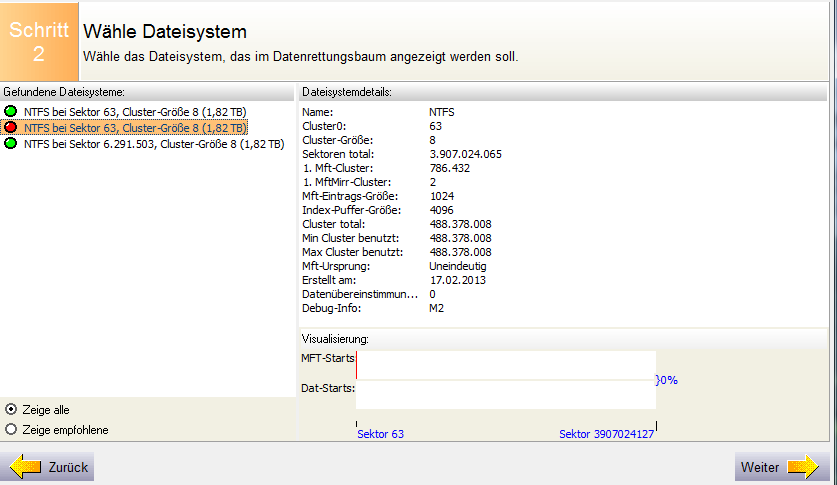Select 'Zeige alle' radio option
The width and height of the screenshot is (837, 485).
pyautogui.click(x=11, y=410)
